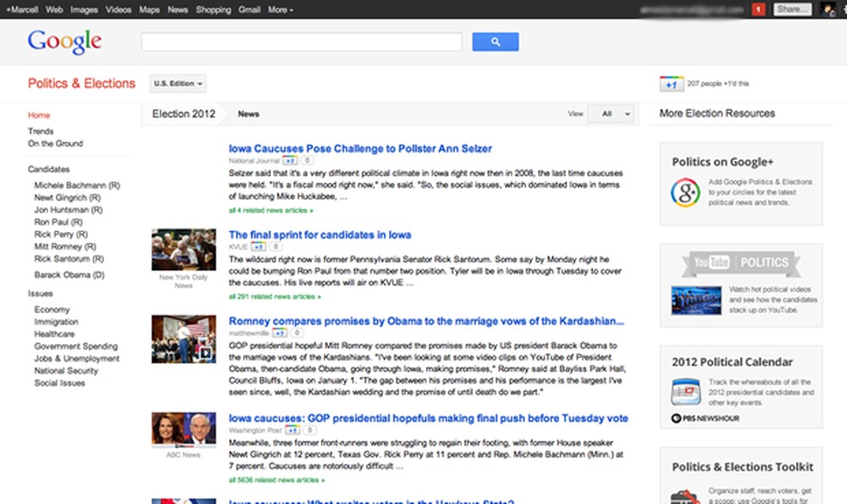Viewport: 847px width, 504px height.
Task: Click the red notification count badge
Action: click(x=759, y=9)
